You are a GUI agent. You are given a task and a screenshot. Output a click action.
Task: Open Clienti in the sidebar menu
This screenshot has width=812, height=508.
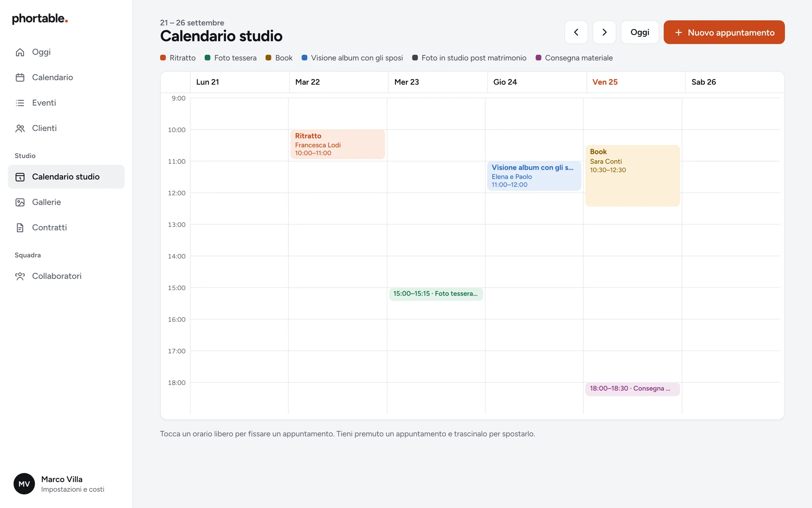point(66,128)
